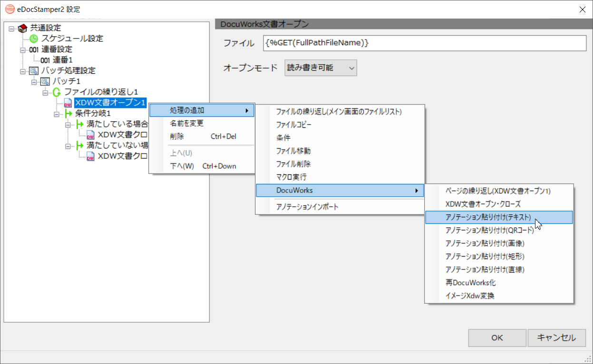
Task: Click the DW icon under 満たしていない場合
Action: (90, 156)
